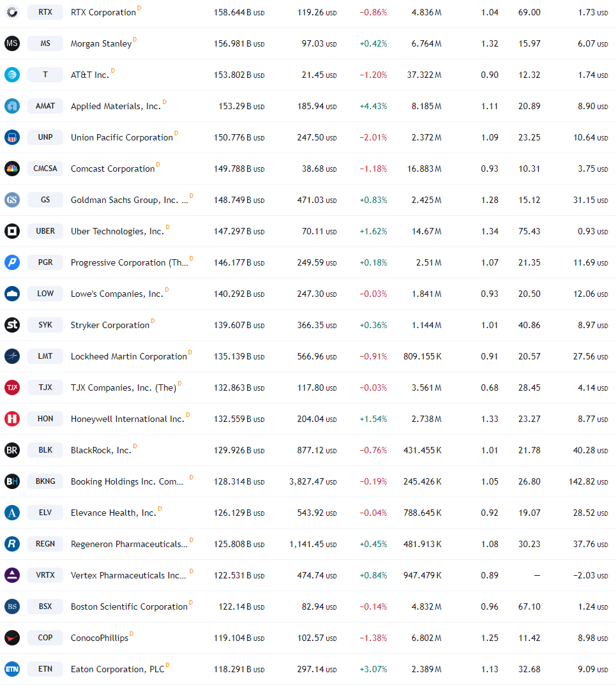
Task: Click Goldman Sachs EPS 31.15 USD
Action: pos(590,200)
